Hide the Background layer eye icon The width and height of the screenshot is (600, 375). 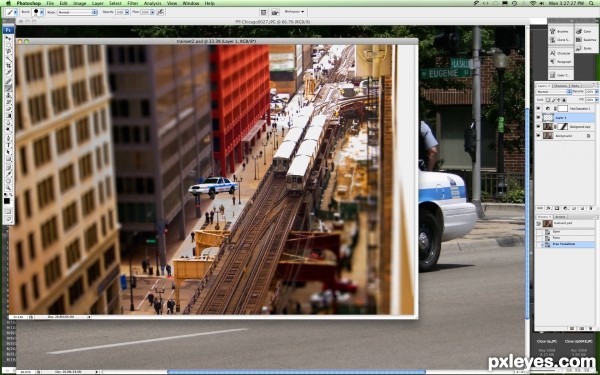coord(539,135)
